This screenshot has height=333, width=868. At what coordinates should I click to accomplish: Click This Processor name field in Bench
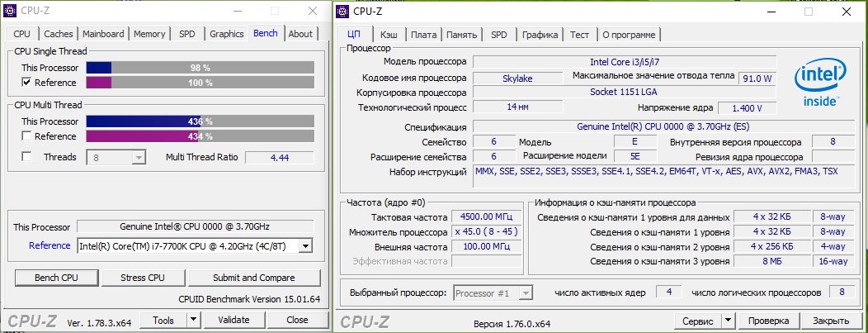[195, 226]
